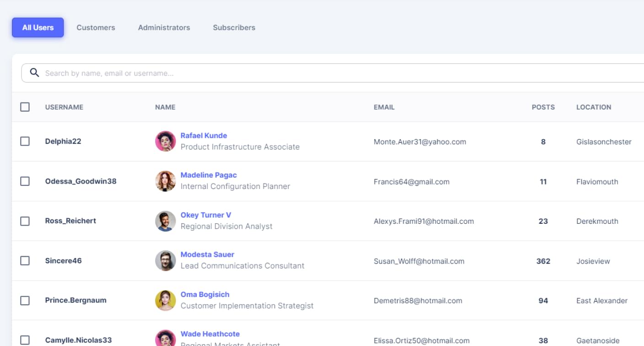Viewport: 644px width, 346px height.
Task: Open Rafael Kunde's avatar photo
Action: click(165, 141)
